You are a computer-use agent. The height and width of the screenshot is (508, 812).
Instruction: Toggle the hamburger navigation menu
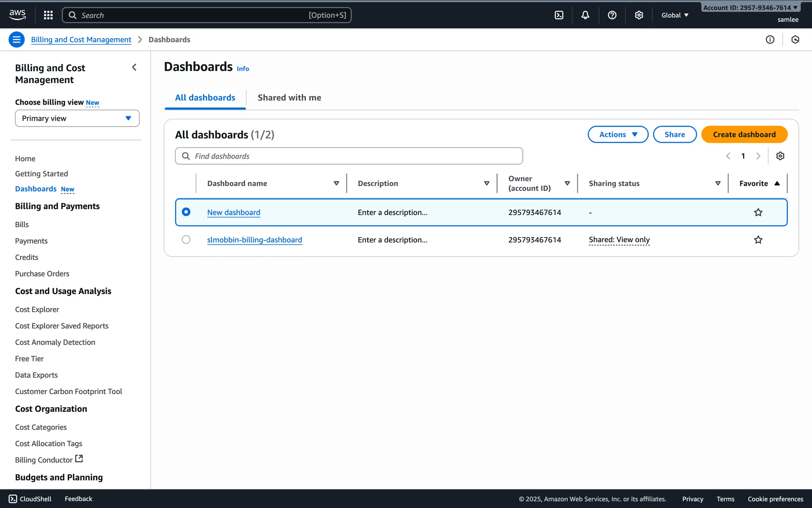16,39
